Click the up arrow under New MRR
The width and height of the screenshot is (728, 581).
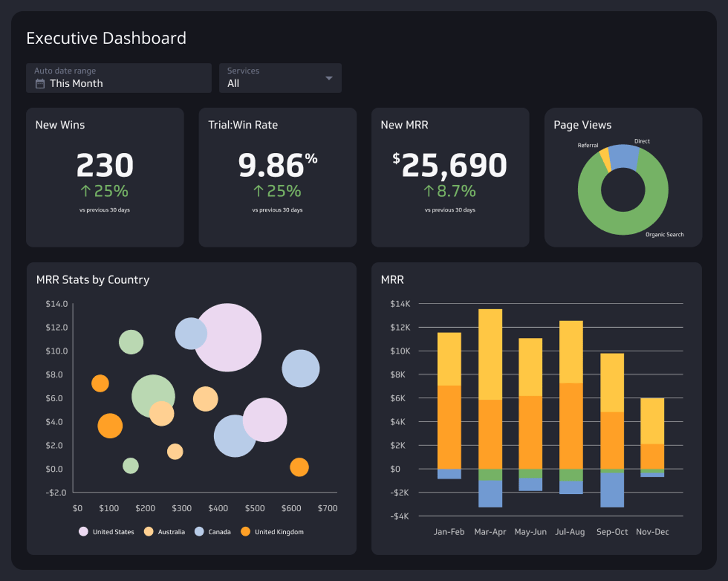[429, 190]
